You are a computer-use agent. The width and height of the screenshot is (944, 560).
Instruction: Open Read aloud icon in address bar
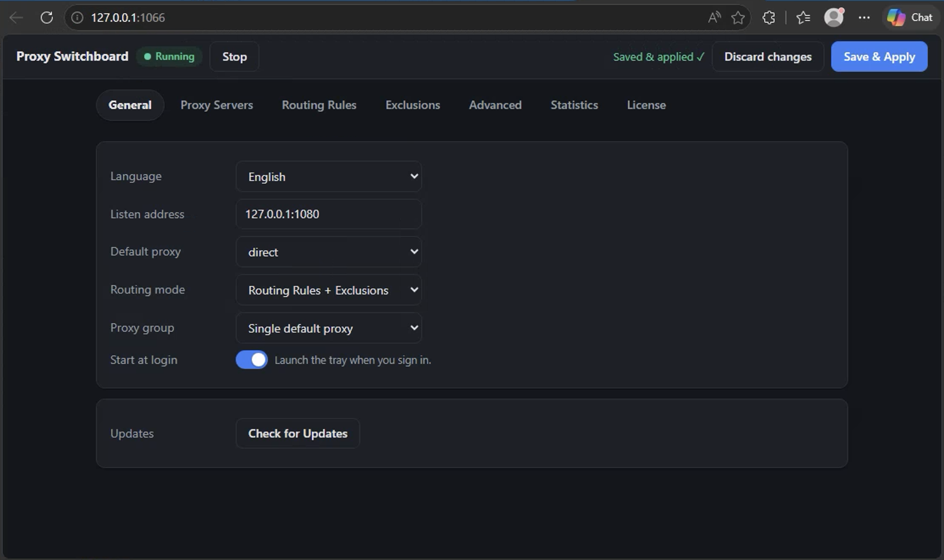pos(714,18)
